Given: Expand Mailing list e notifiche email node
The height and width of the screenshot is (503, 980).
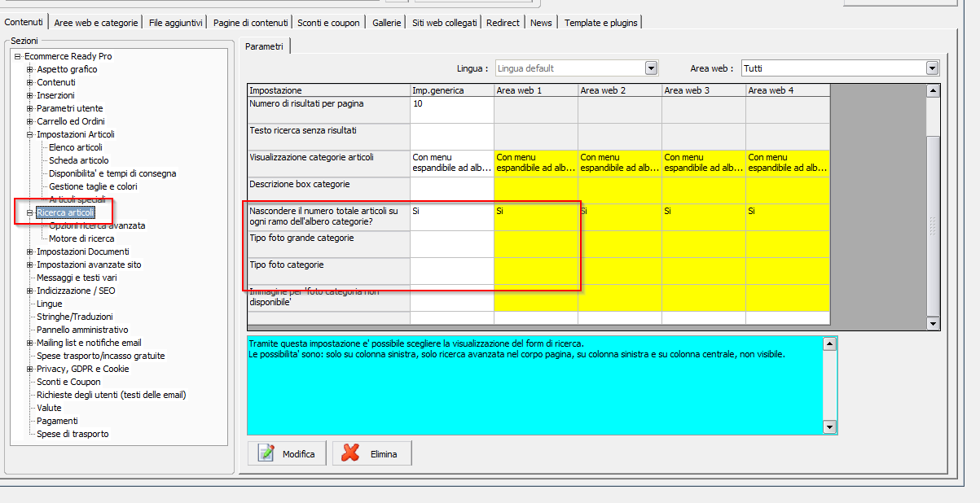Looking at the screenshot, I should tap(30, 343).
